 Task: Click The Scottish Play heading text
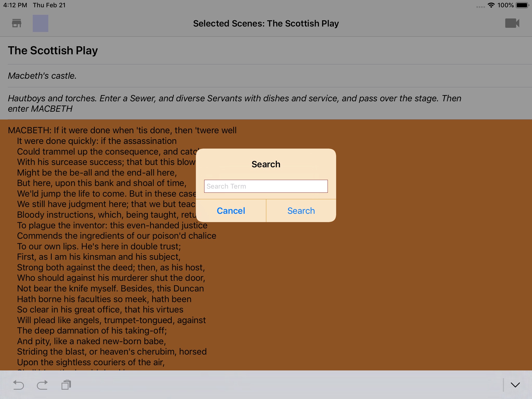[53, 51]
